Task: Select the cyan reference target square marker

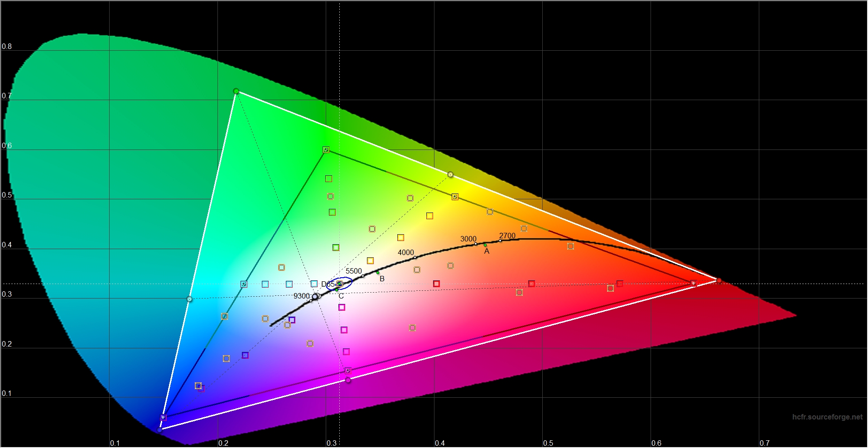Action: click(x=244, y=284)
